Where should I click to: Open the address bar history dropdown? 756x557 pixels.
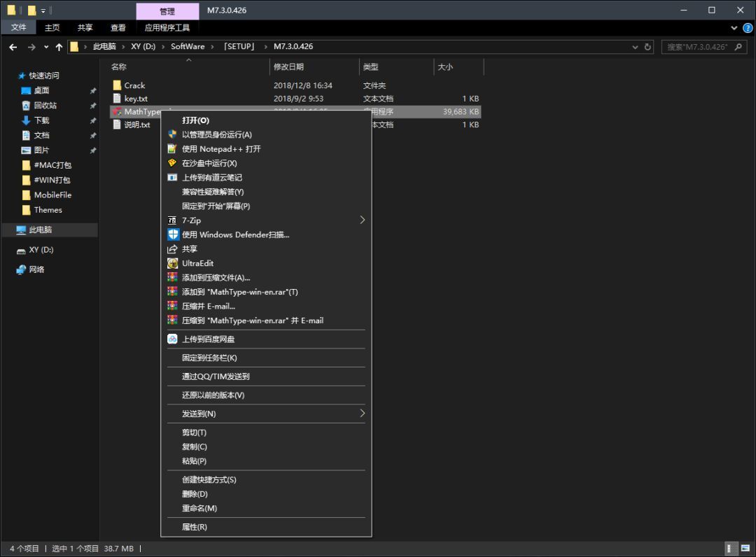coord(635,47)
